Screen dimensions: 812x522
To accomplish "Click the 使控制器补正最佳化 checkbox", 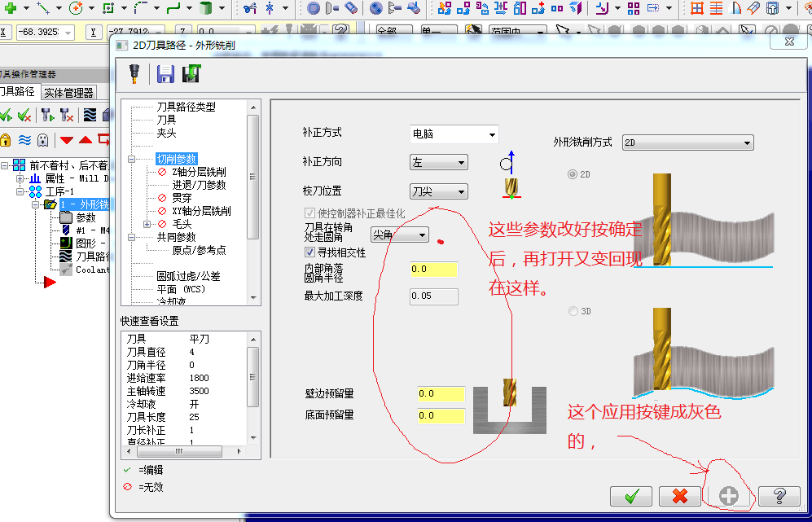I will click(x=309, y=213).
